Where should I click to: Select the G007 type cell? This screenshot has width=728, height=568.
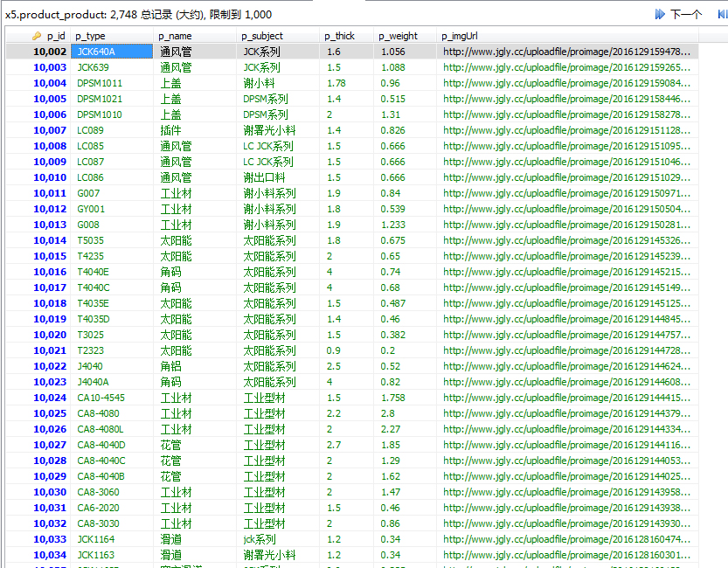point(112,193)
